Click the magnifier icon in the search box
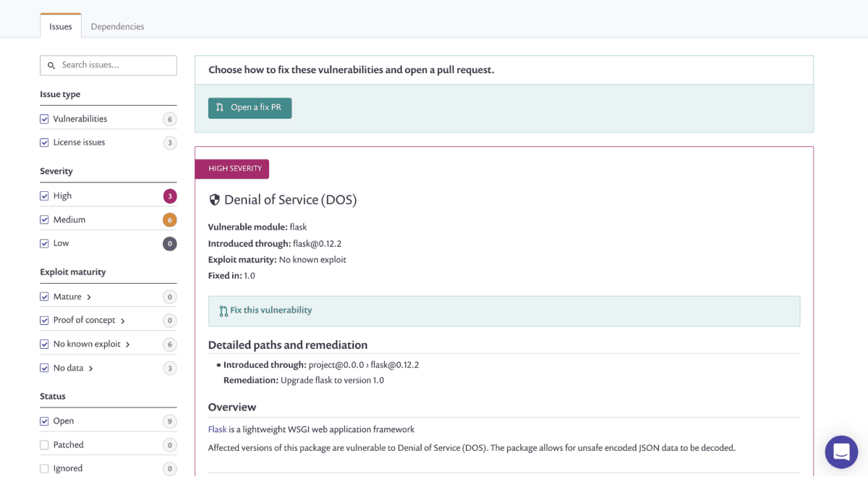The height and width of the screenshot is (477, 868). [x=51, y=65]
